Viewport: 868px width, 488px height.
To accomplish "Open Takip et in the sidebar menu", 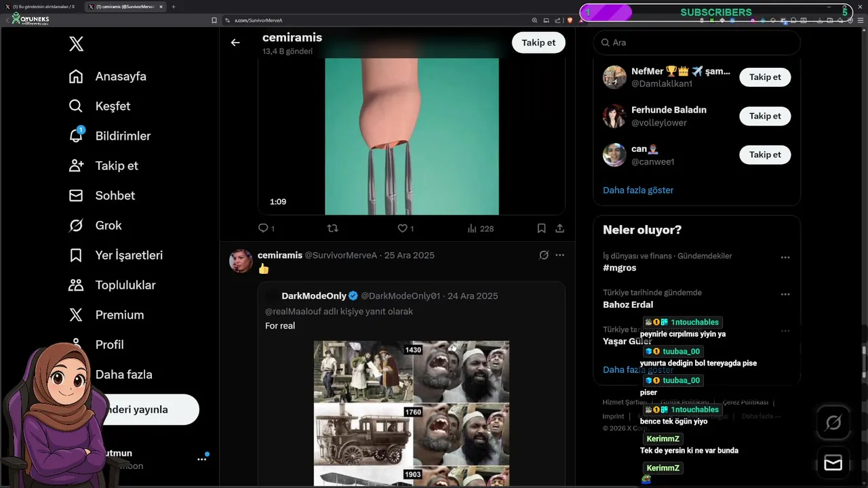I will coord(104,165).
